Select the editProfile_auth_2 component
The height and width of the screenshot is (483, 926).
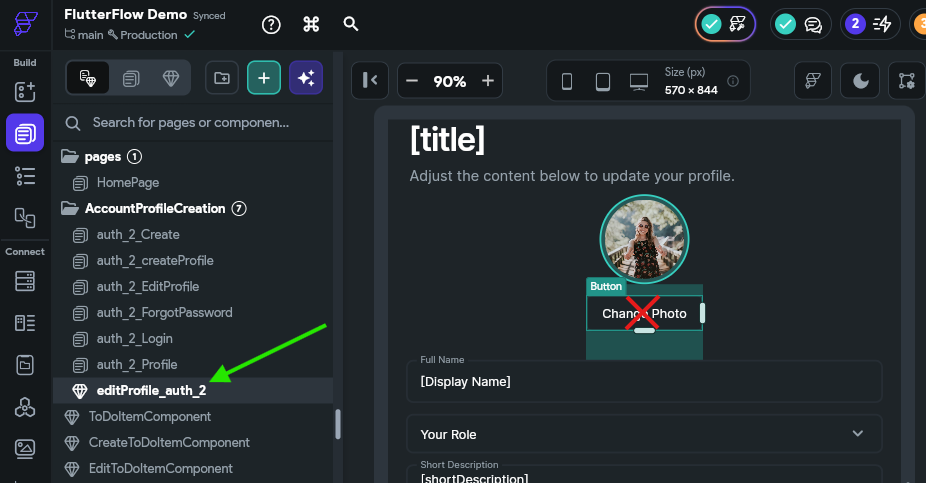click(193, 390)
